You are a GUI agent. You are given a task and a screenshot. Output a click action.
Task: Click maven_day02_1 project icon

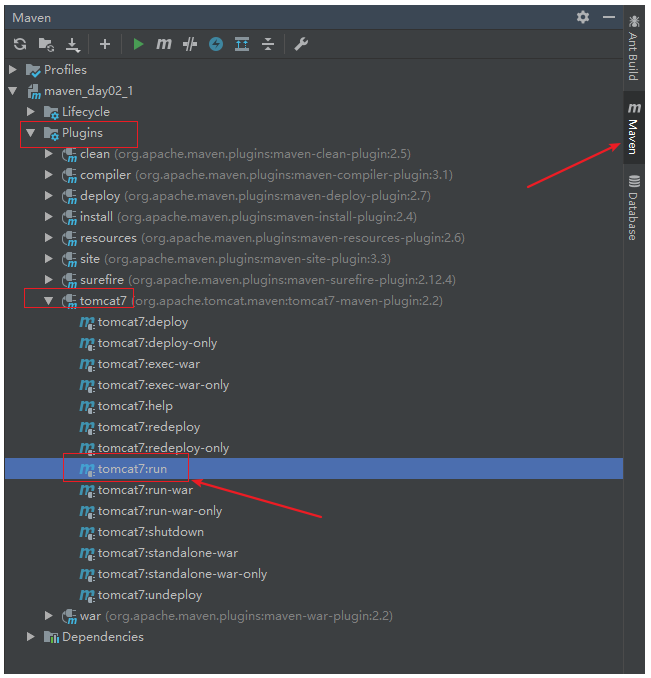coord(34,91)
